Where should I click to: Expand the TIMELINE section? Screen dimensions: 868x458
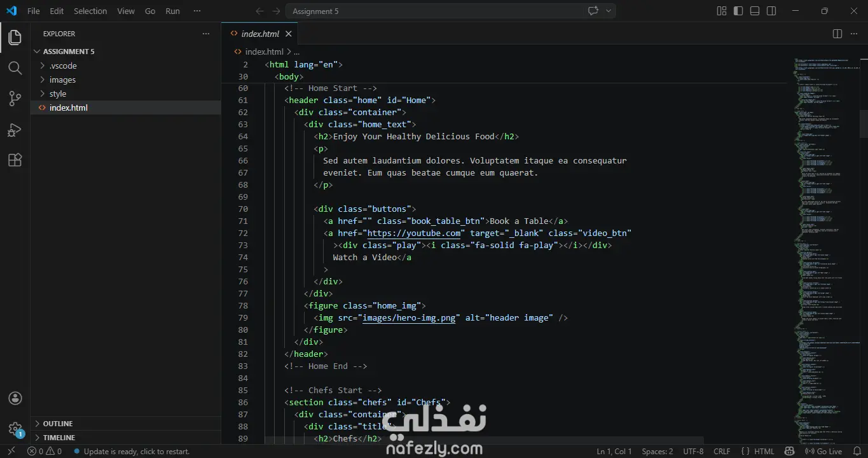(x=125, y=438)
